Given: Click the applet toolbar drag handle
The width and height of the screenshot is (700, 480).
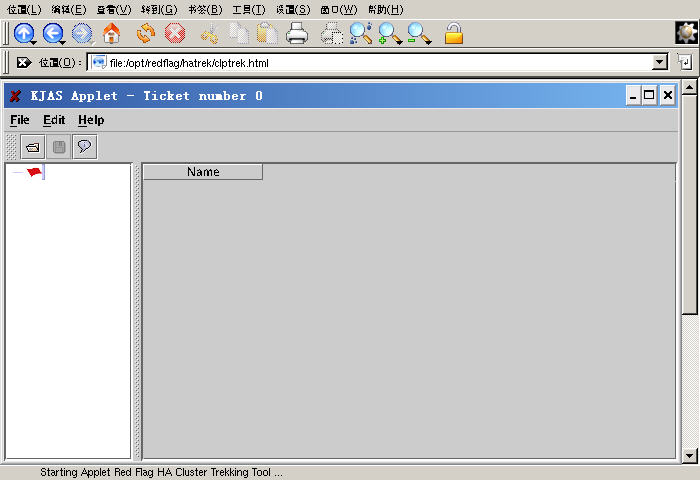Looking at the screenshot, I should (x=12, y=147).
